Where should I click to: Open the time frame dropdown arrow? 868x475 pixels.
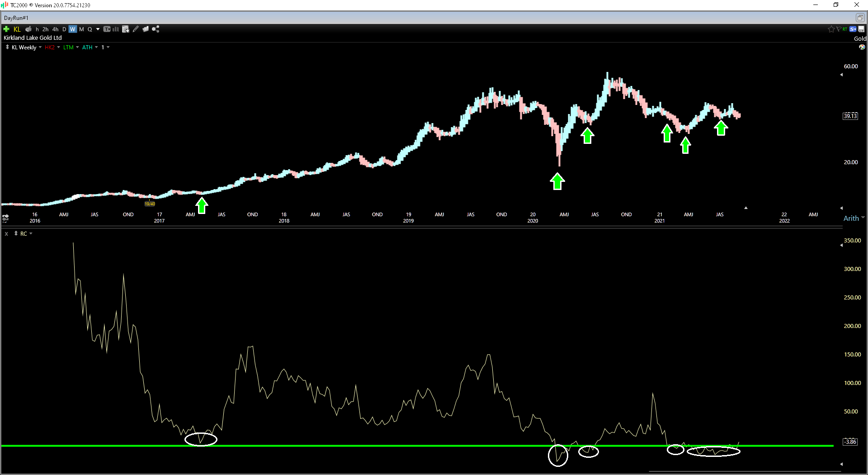pyautogui.click(x=98, y=29)
